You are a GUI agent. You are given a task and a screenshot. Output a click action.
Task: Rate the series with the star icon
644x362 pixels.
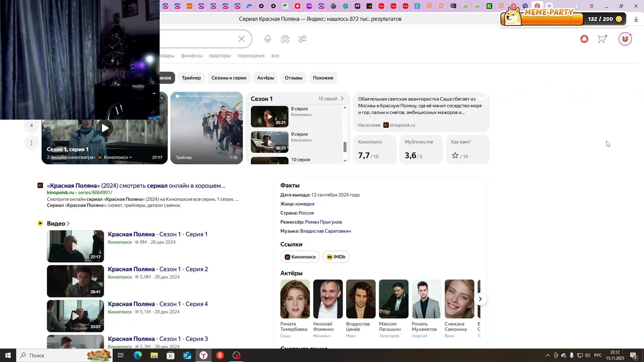pos(455,156)
